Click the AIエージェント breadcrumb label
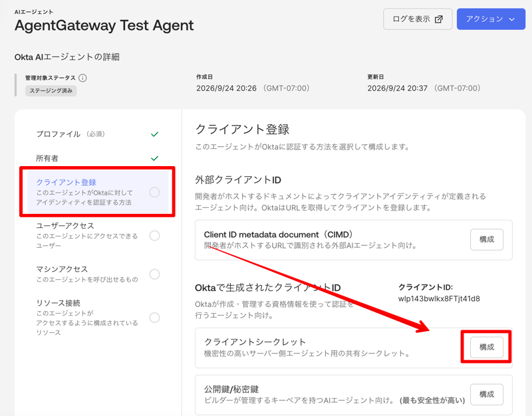 tap(34, 12)
